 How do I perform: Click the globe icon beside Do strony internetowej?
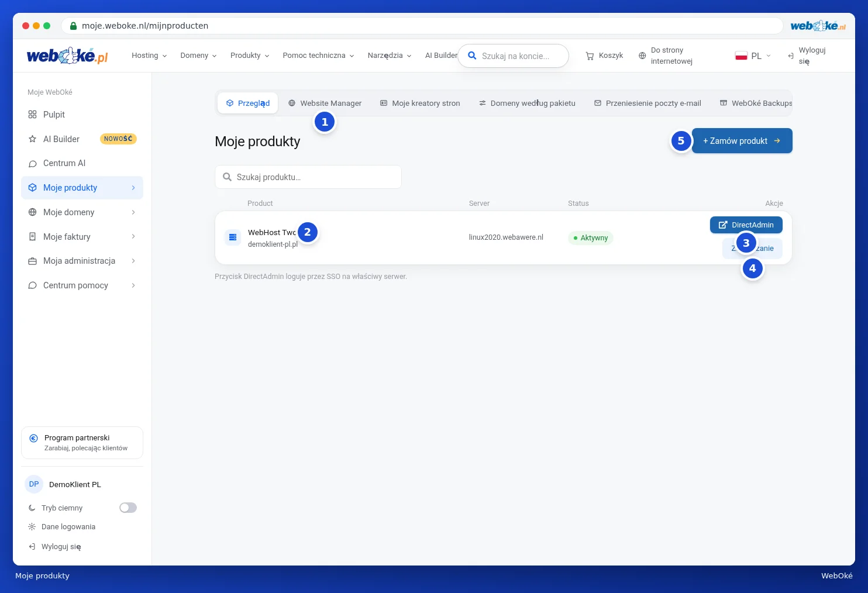click(x=642, y=56)
